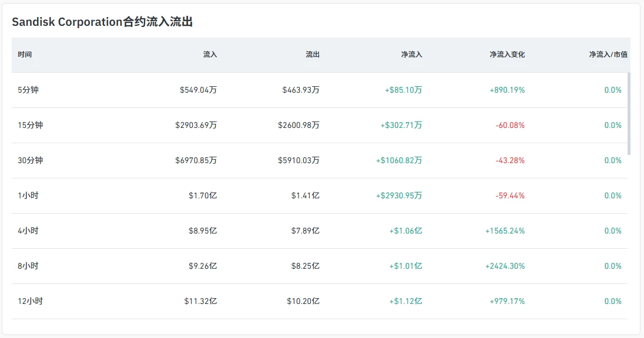Select the 30分钟 row label
Viewport: 644px width, 338px height.
(x=31, y=160)
